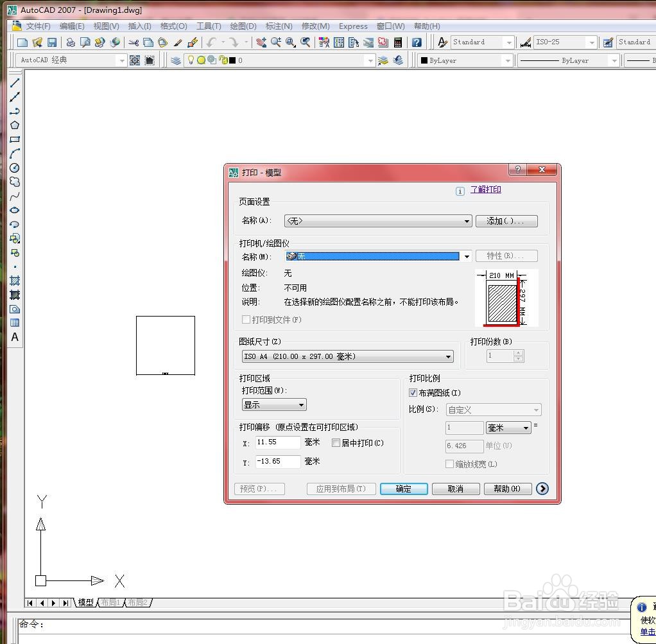Click the 添加 page setup button
The width and height of the screenshot is (656, 644).
(x=506, y=221)
